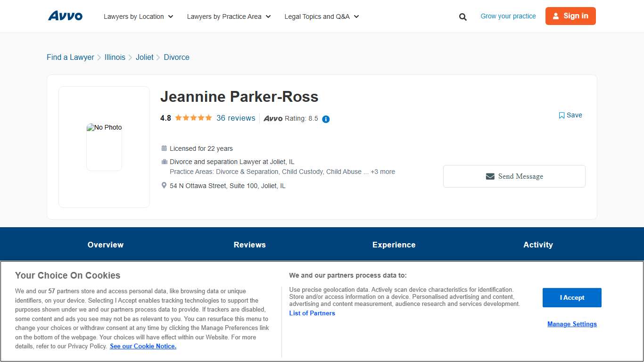Expand the Legal Topics and Q&A dropdown

tap(321, 16)
